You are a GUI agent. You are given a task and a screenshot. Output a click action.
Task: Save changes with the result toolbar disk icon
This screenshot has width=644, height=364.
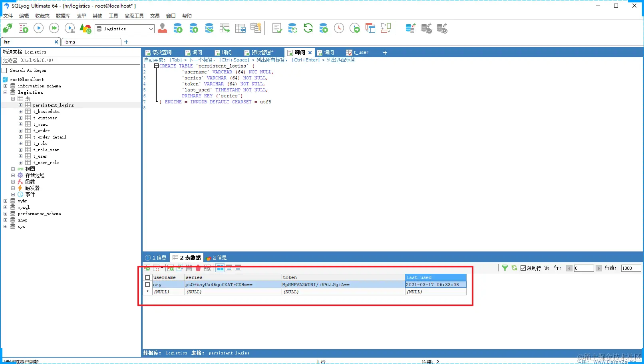189,268
